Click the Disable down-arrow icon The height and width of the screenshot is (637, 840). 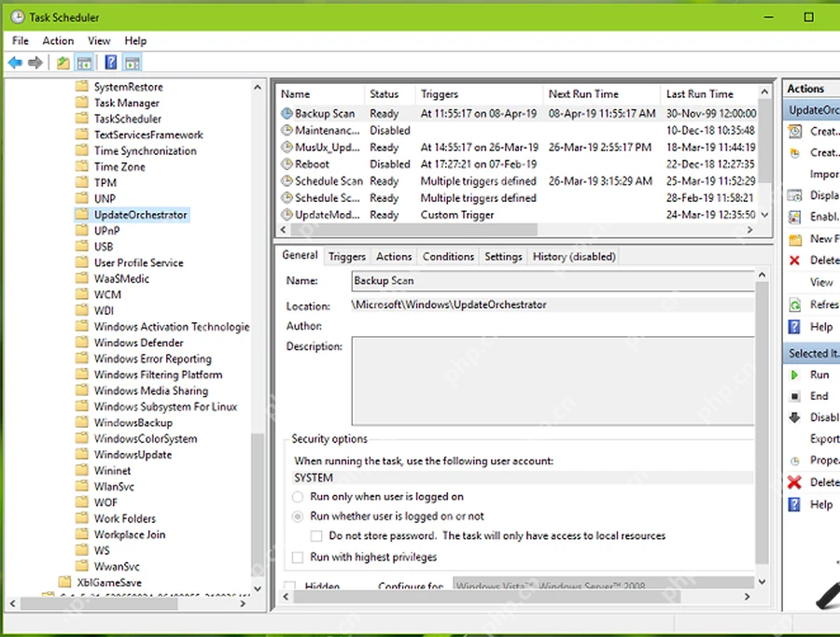click(795, 418)
